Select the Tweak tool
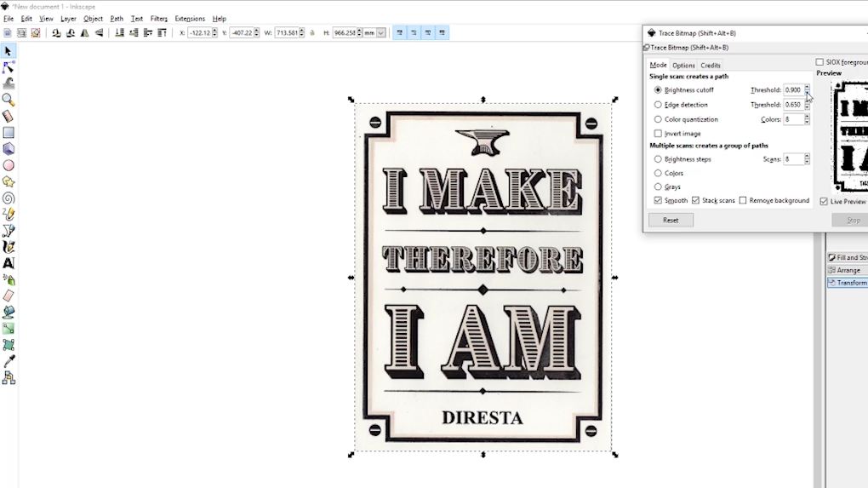Screen dimensions: 868x488 (9, 83)
